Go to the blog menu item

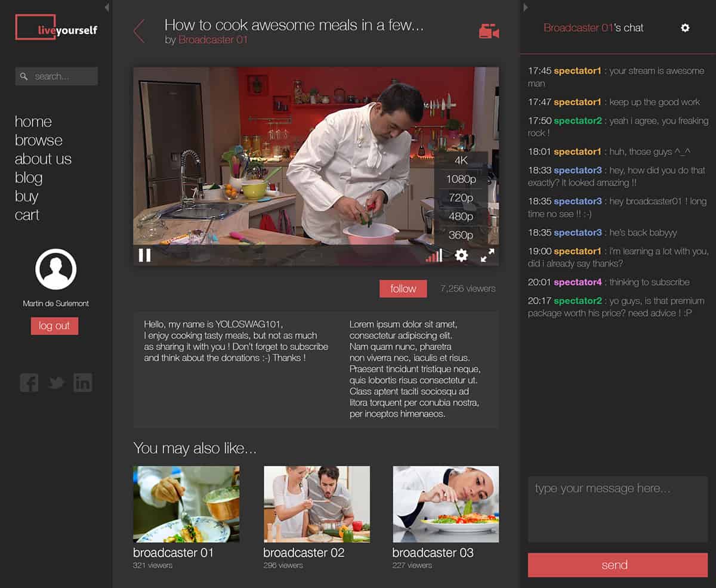(x=29, y=178)
